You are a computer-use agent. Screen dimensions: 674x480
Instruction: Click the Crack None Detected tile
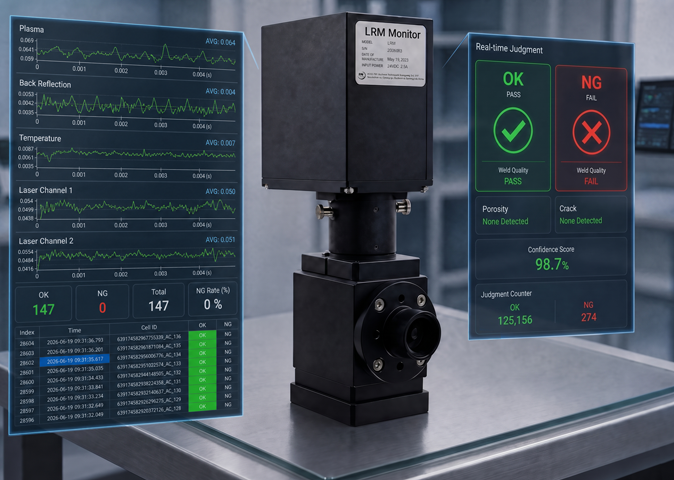point(591,214)
